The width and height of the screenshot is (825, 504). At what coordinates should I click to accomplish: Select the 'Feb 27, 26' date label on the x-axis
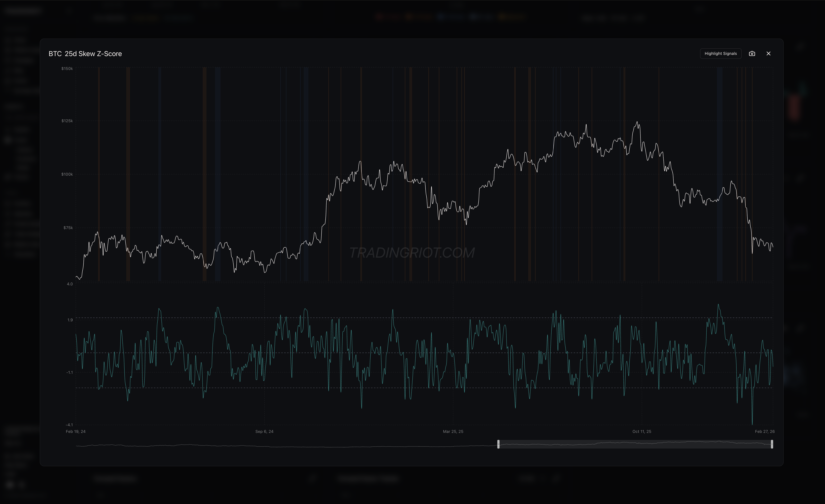click(764, 432)
